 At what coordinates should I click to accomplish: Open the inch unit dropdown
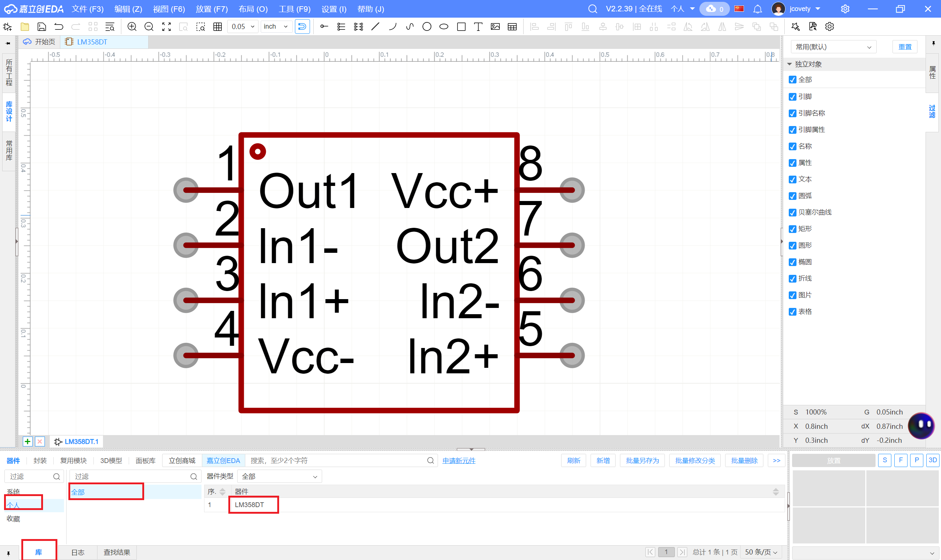click(x=276, y=26)
